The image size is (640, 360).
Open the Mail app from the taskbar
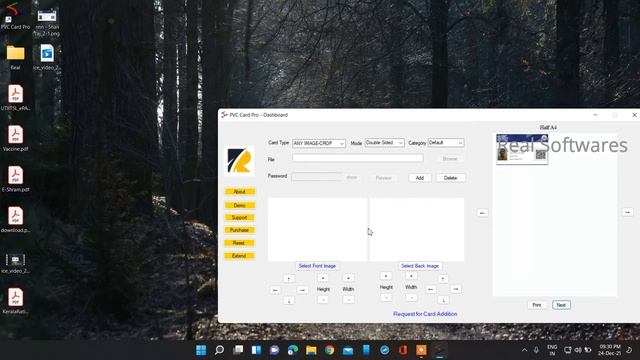tap(348, 350)
